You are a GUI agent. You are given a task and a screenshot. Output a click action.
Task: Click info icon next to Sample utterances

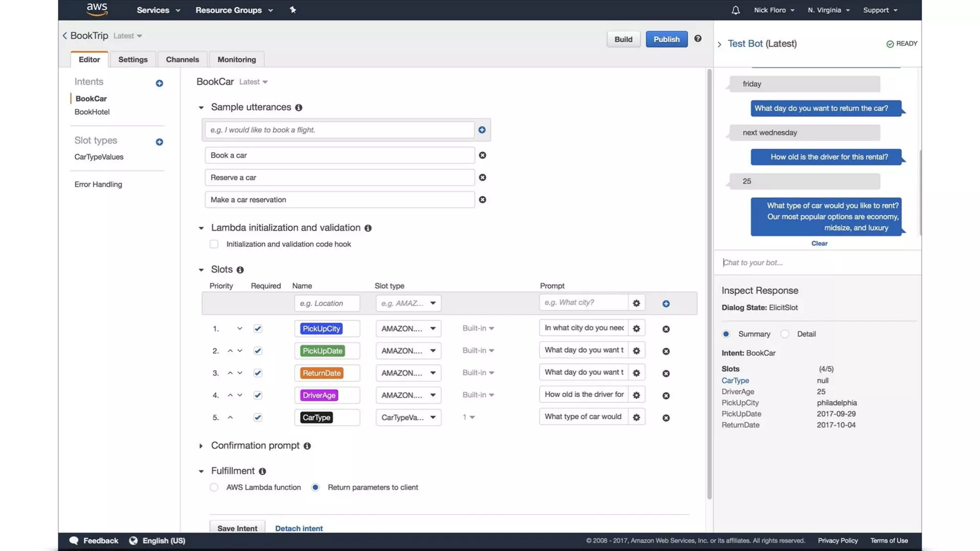[299, 108]
